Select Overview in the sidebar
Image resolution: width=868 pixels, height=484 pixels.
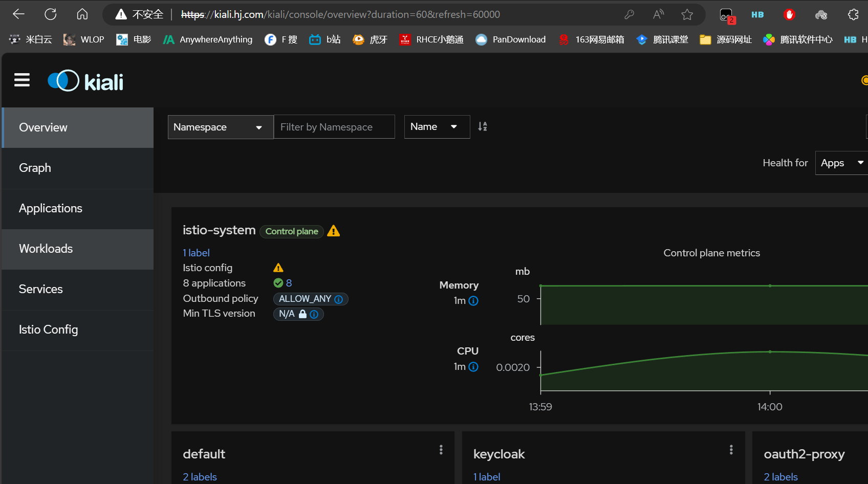(x=78, y=127)
